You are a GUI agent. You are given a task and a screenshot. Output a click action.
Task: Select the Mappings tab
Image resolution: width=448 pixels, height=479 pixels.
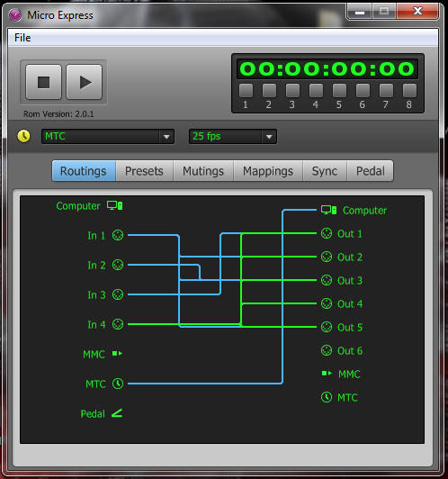(x=268, y=171)
